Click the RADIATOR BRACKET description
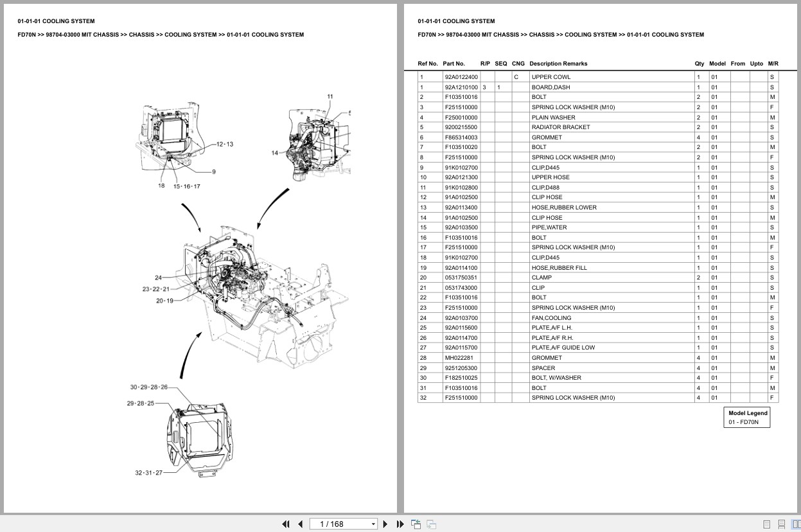Image resolution: width=801 pixels, height=532 pixels. (x=560, y=127)
